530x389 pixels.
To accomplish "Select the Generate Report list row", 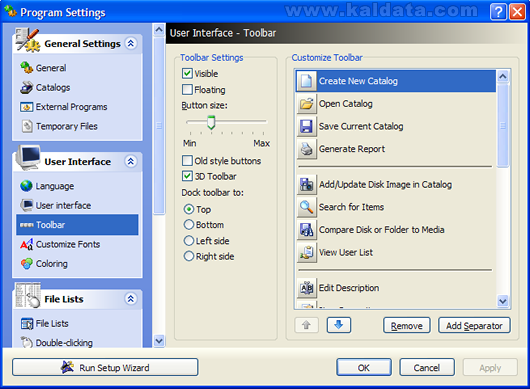I will 396,149.
